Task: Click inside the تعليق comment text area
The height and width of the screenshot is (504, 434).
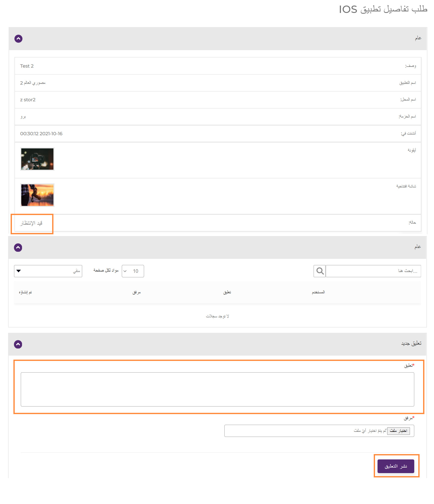Action: coord(218,389)
